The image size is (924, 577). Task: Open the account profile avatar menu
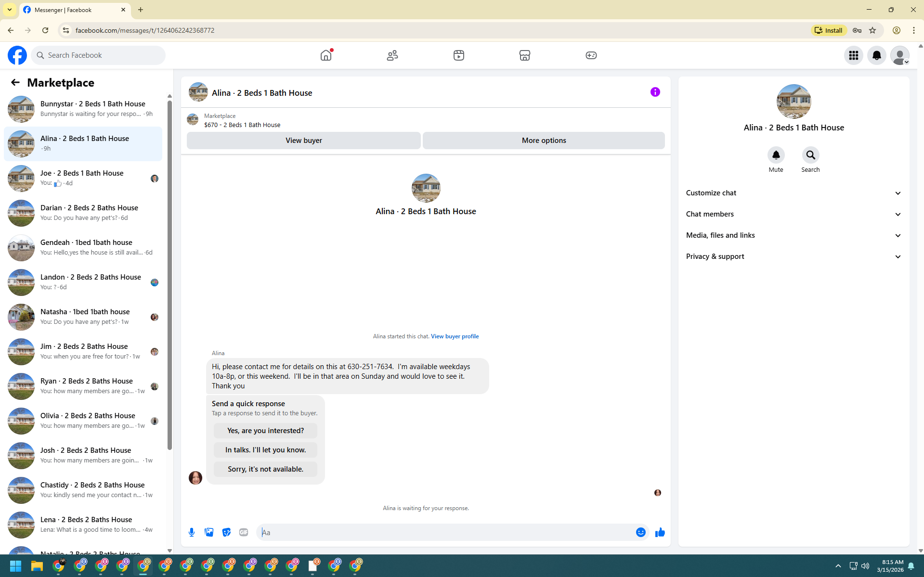[900, 55]
